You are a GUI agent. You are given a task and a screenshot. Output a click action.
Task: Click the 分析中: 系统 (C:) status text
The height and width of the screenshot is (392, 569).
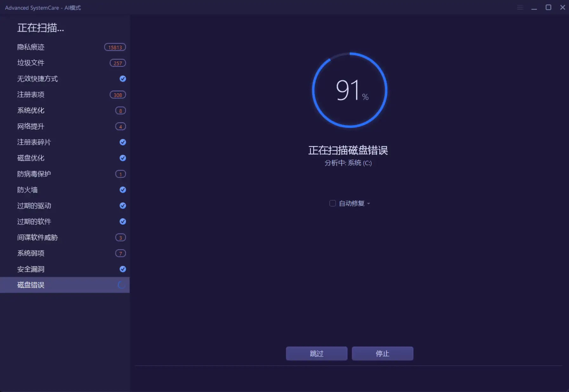coord(348,163)
